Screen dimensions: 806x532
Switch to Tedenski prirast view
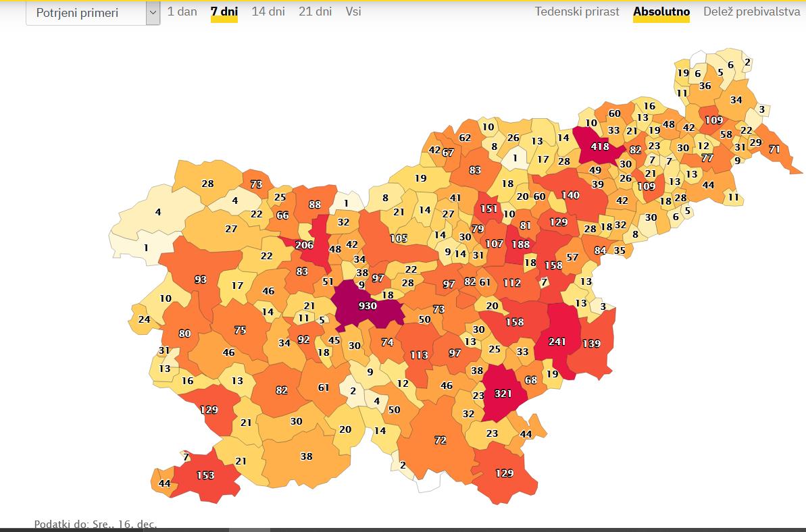pos(577,11)
